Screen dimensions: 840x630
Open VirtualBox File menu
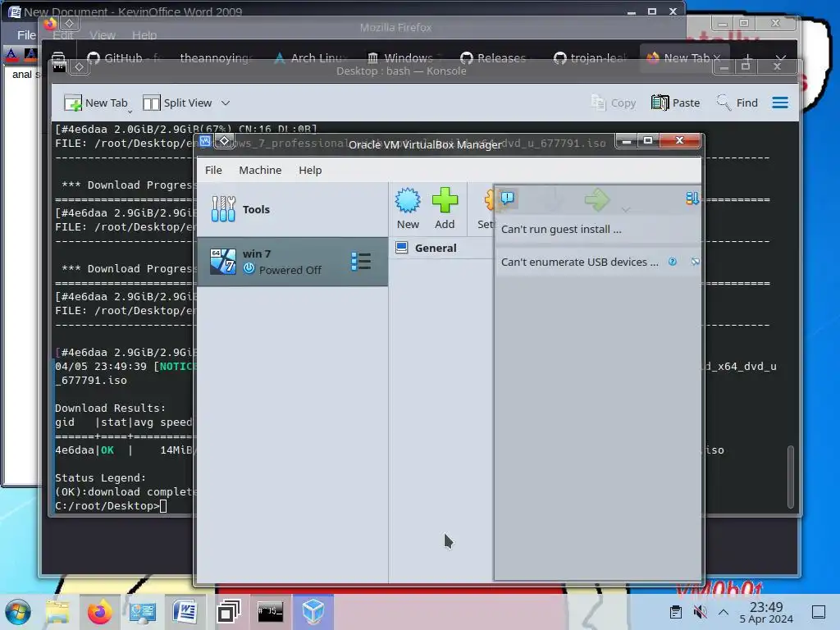pos(213,170)
